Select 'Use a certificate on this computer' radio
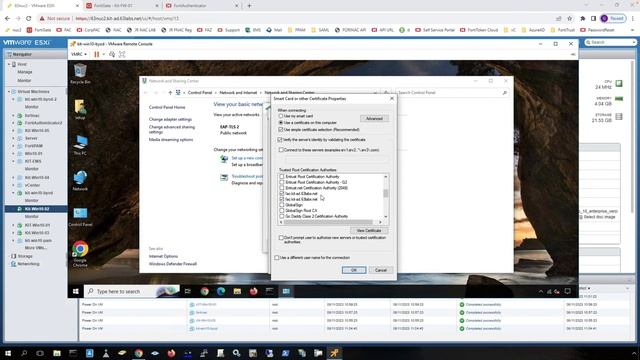640x360 pixels. click(281, 122)
